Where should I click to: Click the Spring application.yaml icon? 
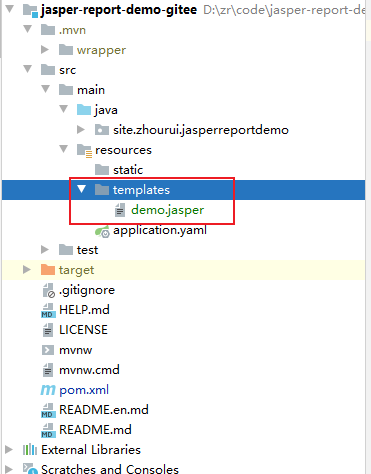click(102, 231)
